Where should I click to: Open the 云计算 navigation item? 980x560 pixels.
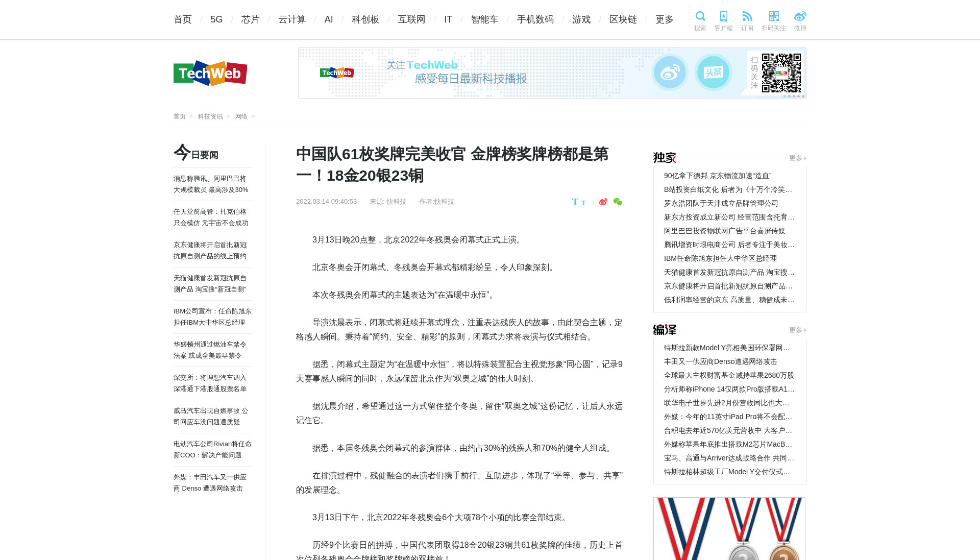(x=292, y=19)
